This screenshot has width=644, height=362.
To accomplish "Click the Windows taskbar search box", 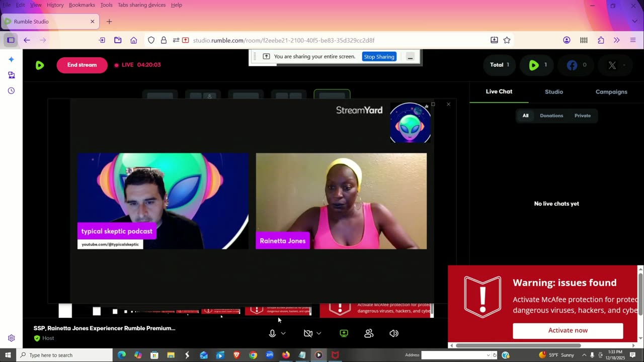I will click(x=64, y=355).
